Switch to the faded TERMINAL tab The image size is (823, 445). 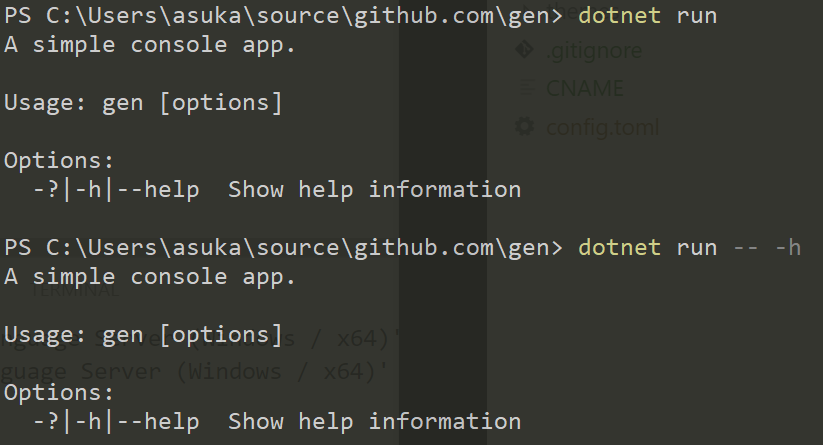pyautogui.click(x=76, y=291)
